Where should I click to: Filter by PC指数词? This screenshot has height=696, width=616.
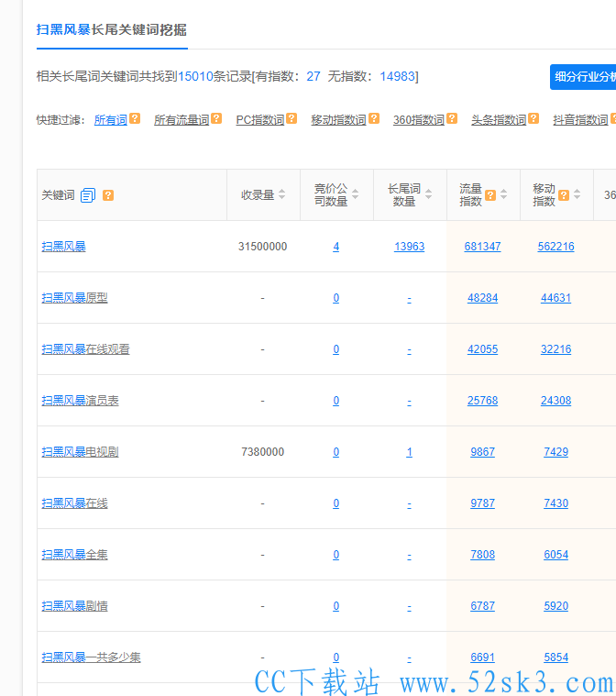260,120
